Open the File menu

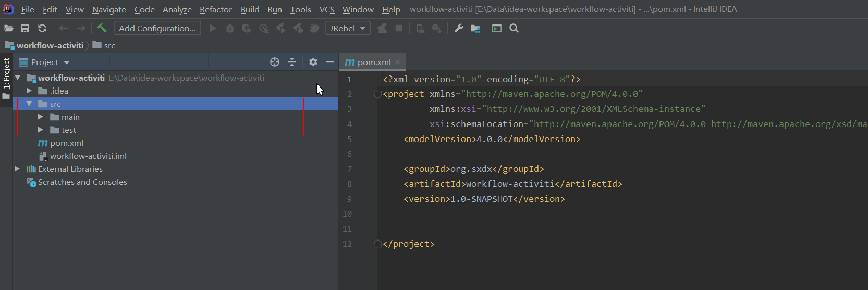click(28, 9)
